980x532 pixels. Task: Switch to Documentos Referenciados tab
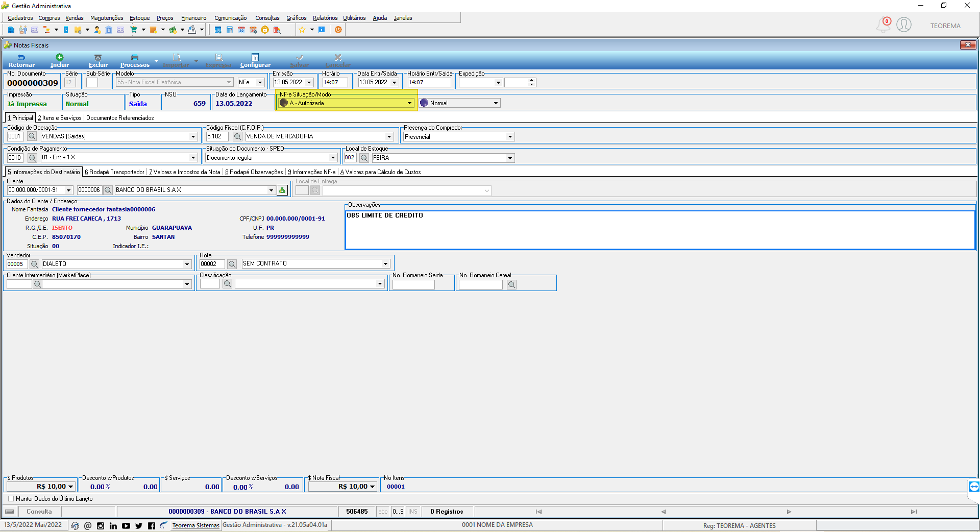120,118
